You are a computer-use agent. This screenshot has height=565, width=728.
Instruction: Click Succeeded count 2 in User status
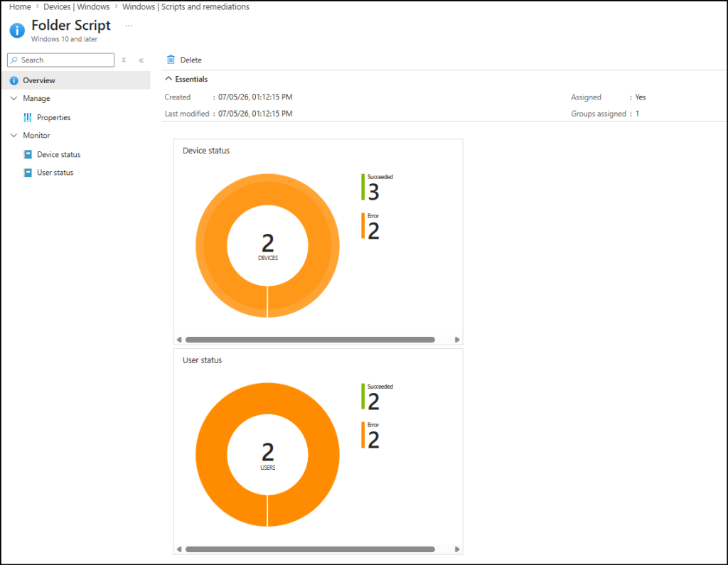click(x=373, y=402)
